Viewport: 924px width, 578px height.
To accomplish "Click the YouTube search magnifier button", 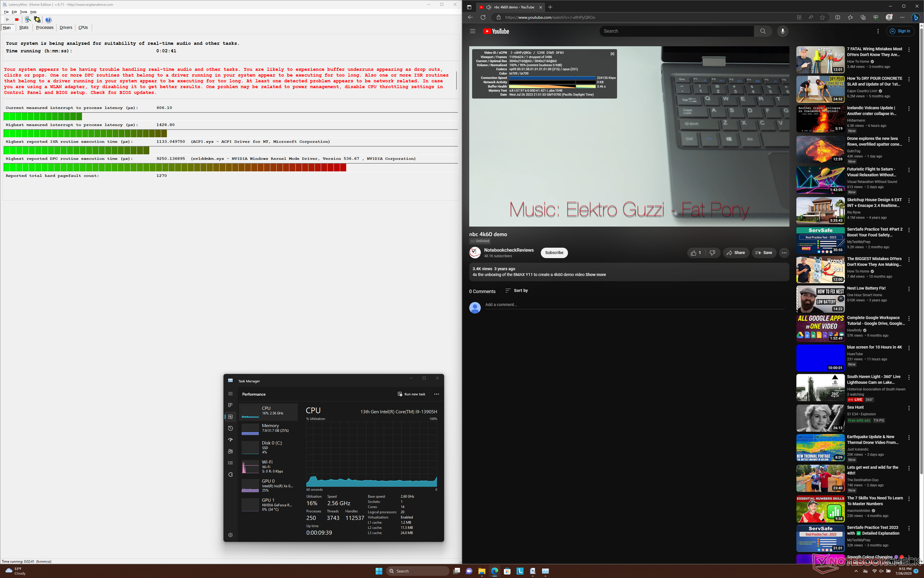I will point(763,31).
